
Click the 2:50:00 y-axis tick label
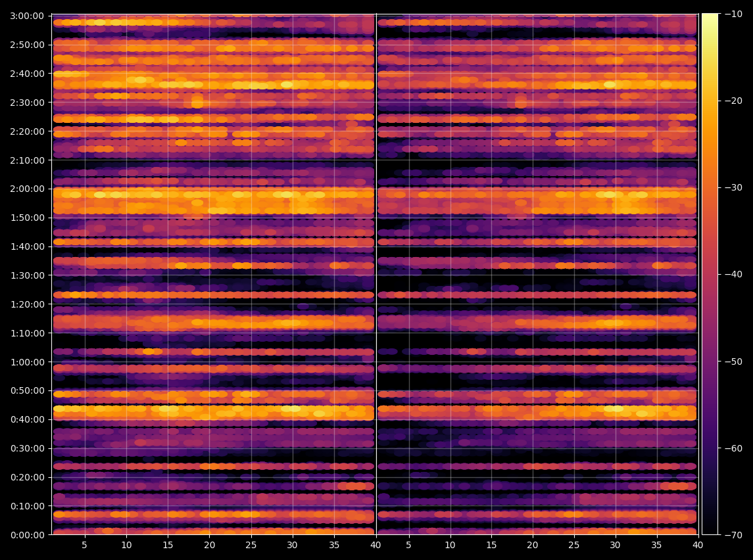click(x=27, y=45)
